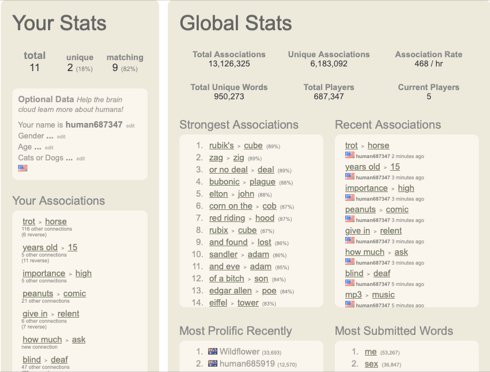Click flag icon under blind deaf recent association

(350, 283)
